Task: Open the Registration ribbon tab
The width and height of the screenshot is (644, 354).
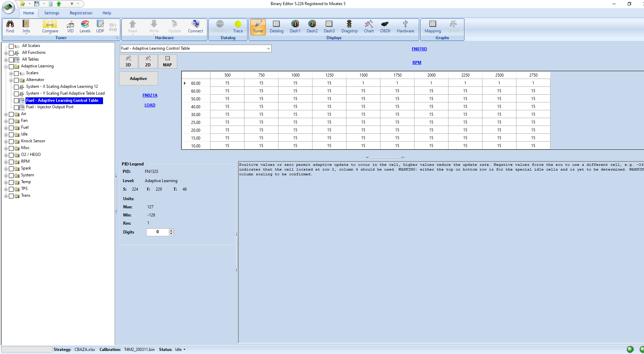Action: pos(81,13)
